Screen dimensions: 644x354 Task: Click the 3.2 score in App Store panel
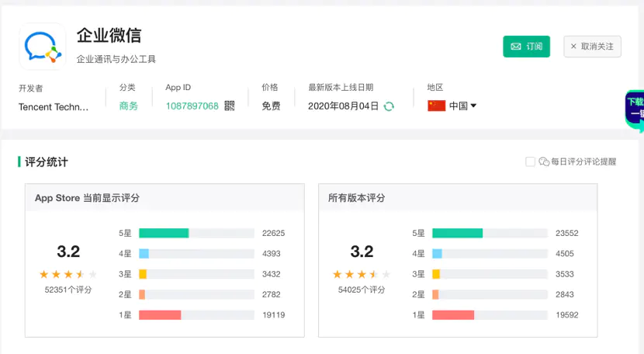(68, 252)
